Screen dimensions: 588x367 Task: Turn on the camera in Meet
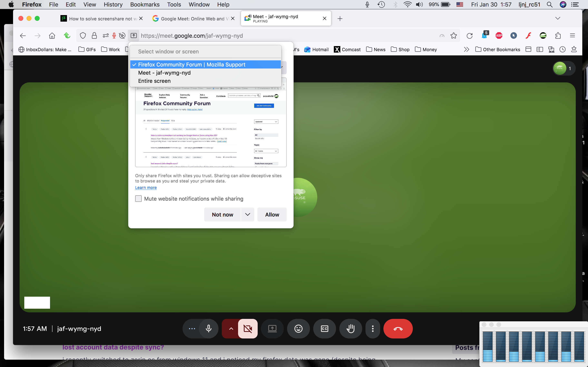click(x=248, y=329)
